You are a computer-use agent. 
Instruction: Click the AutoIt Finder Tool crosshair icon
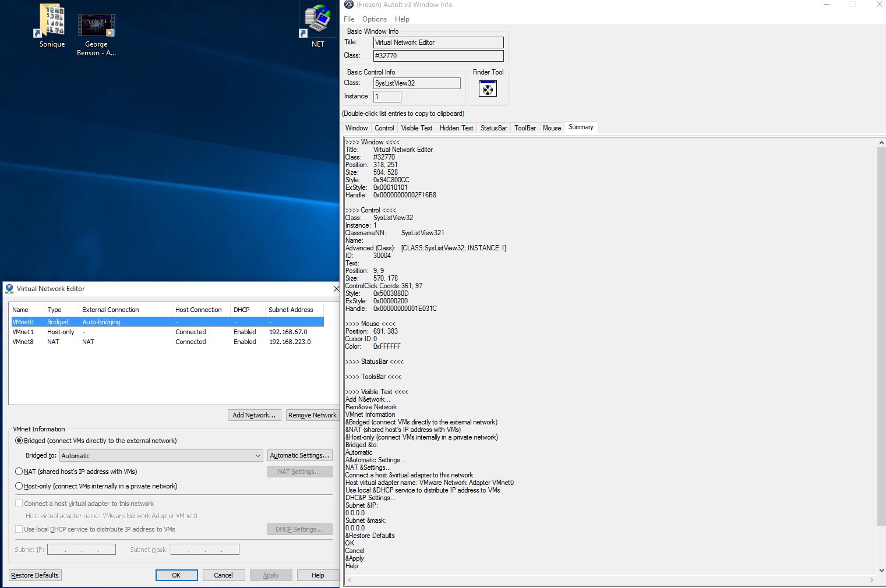pyautogui.click(x=488, y=89)
